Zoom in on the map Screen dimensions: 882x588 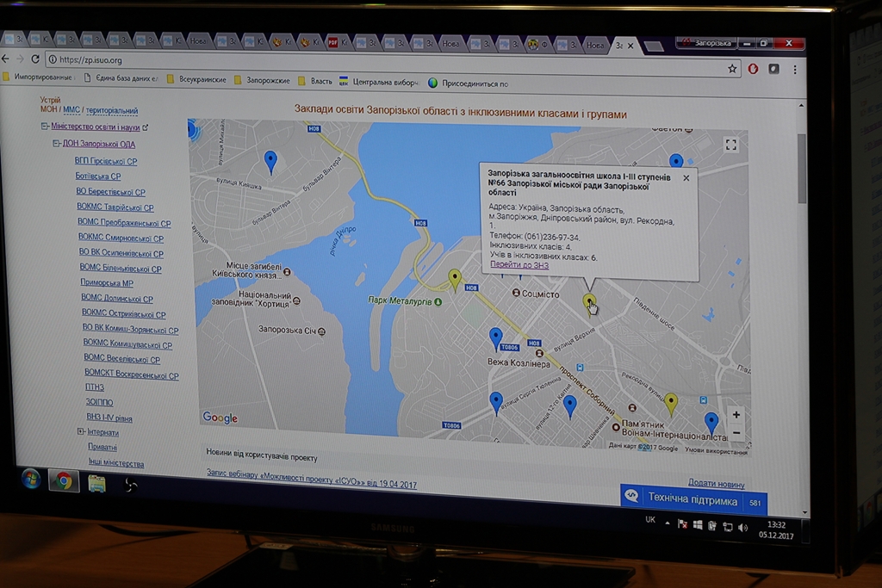click(736, 415)
